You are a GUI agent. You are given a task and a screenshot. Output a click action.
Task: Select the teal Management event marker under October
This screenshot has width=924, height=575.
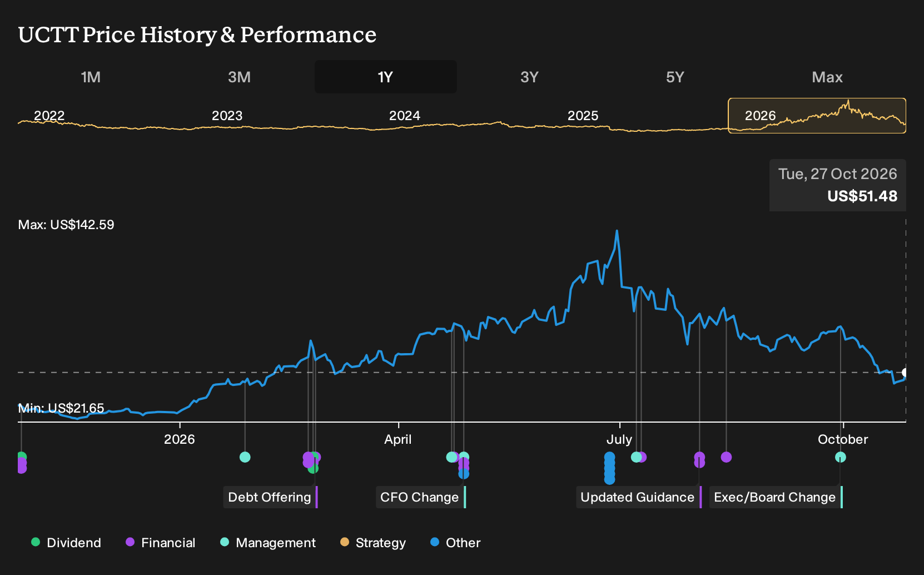coord(841,457)
